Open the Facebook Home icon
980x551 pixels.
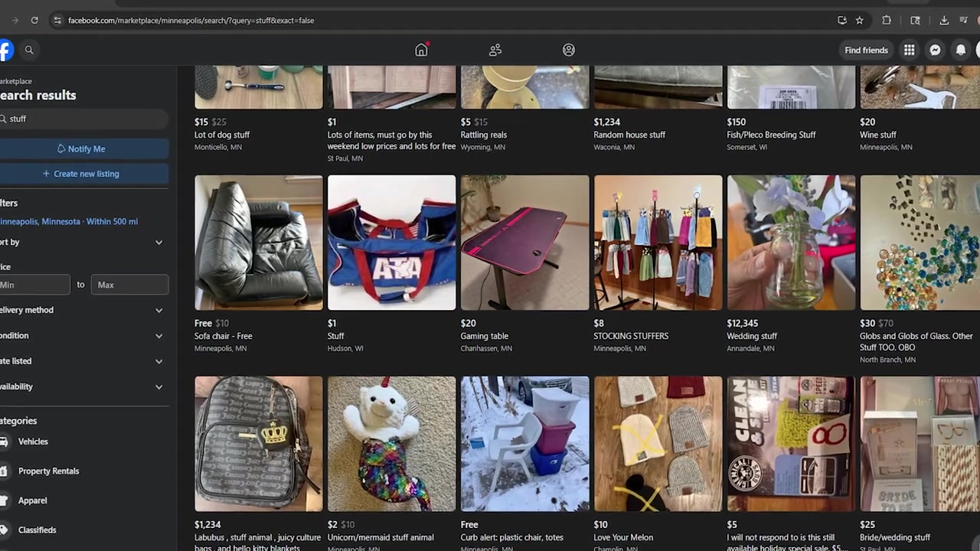(421, 50)
